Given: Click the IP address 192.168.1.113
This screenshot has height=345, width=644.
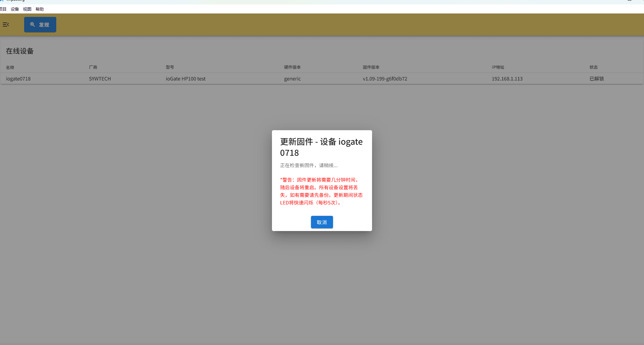Looking at the screenshot, I should pos(507,79).
